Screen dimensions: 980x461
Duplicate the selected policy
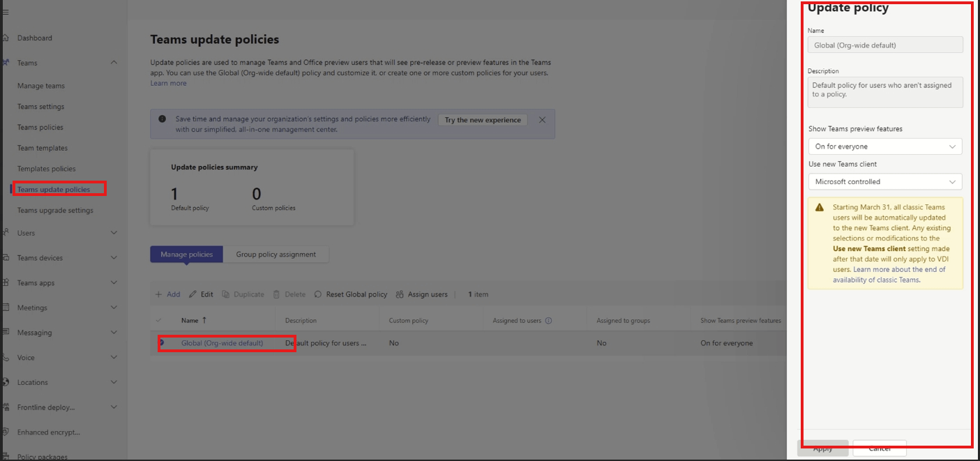point(243,294)
